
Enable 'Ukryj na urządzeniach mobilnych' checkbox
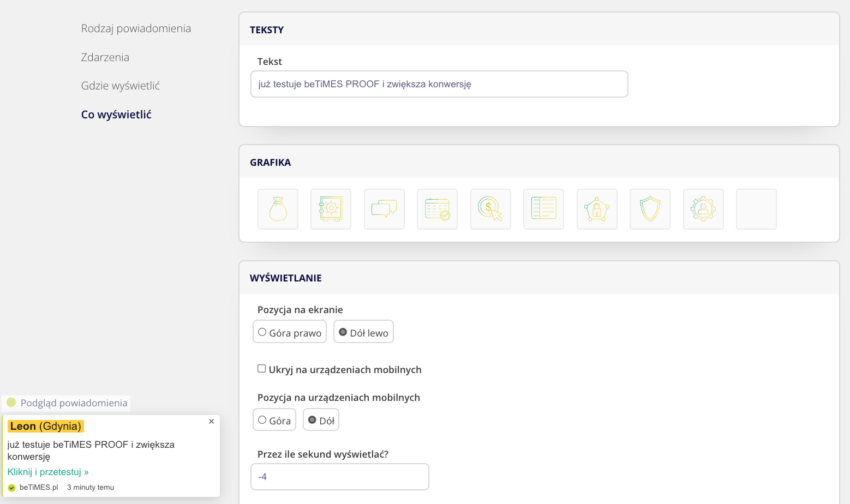[x=262, y=369]
